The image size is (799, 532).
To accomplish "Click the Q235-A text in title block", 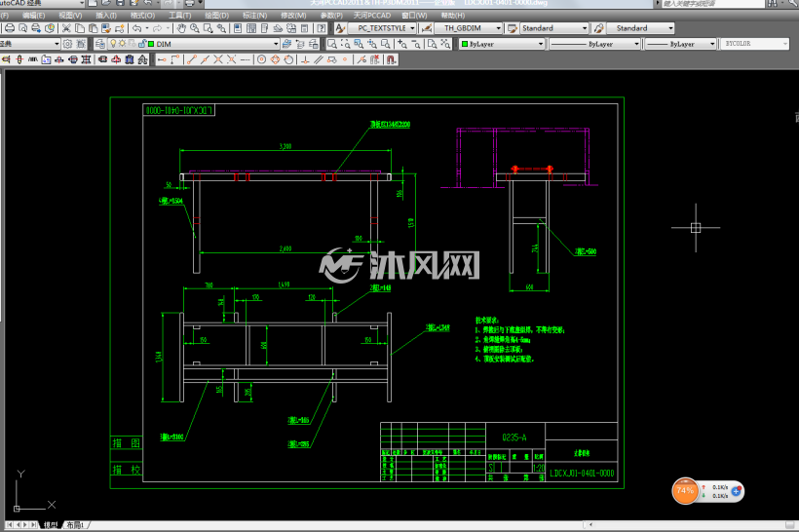I will [x=514, y=437].
